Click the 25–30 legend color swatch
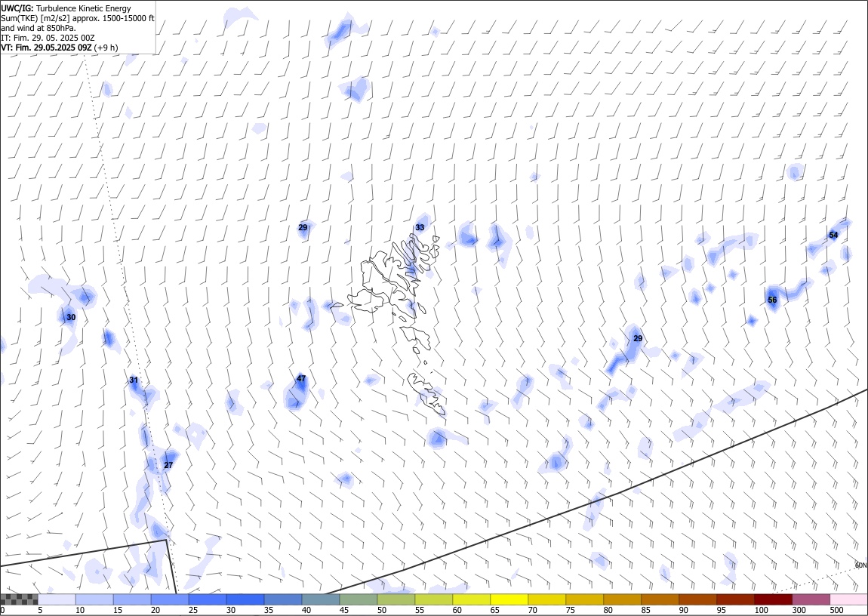Viewport: 868px width, 616px height. point(208,599)
